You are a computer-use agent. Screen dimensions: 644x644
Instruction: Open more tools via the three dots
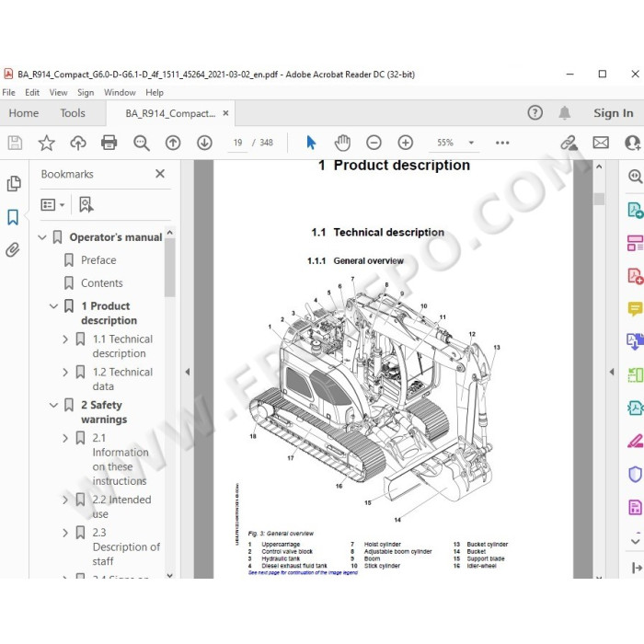(x=502, y=143)
